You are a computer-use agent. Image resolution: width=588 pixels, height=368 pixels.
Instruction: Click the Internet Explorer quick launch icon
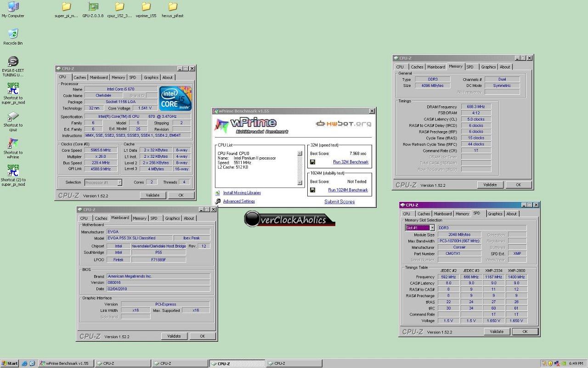click(24, 363)
